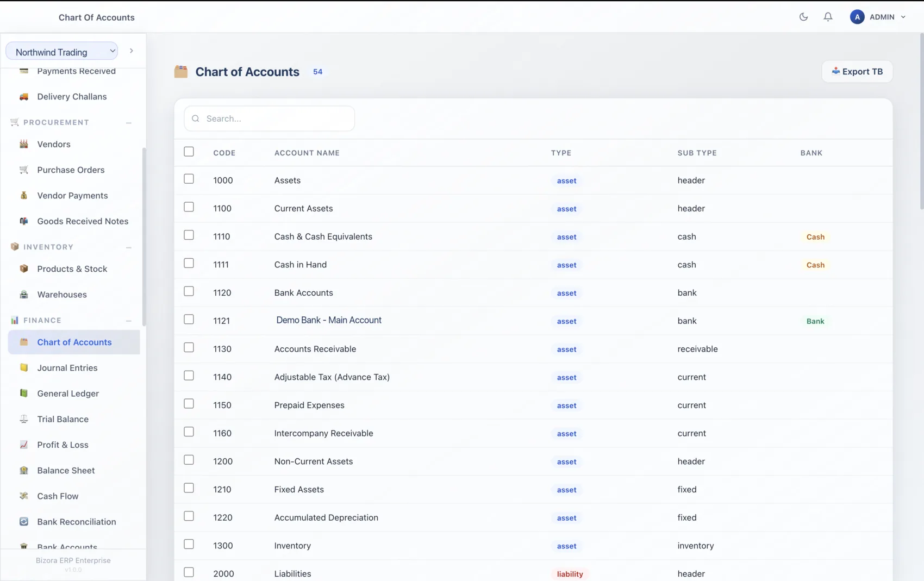Collapse the Inventory sidebar section
Screen dimensions: 924x581
click(x=129, y=247)
